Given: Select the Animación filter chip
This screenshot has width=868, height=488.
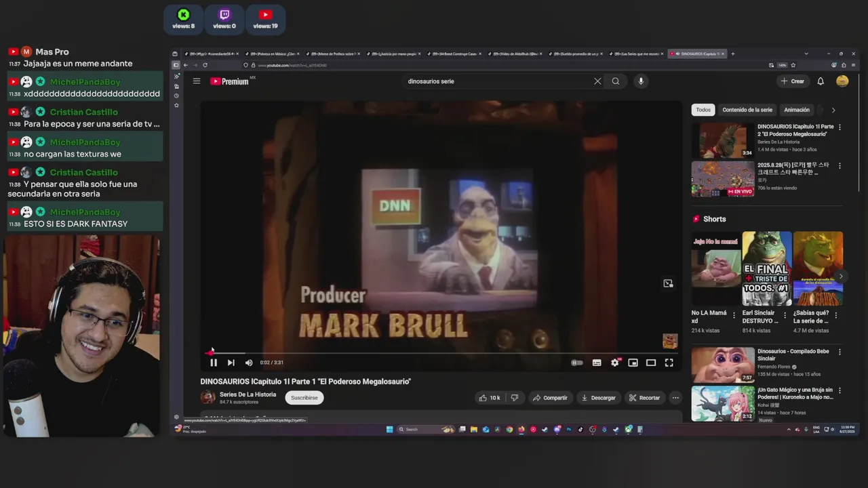Looking at the screenshot, I should [x=797, y=110].
